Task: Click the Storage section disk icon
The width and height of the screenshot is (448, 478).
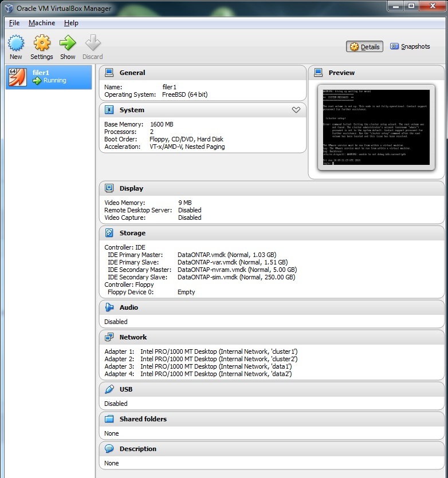Action: click(109, 233)
